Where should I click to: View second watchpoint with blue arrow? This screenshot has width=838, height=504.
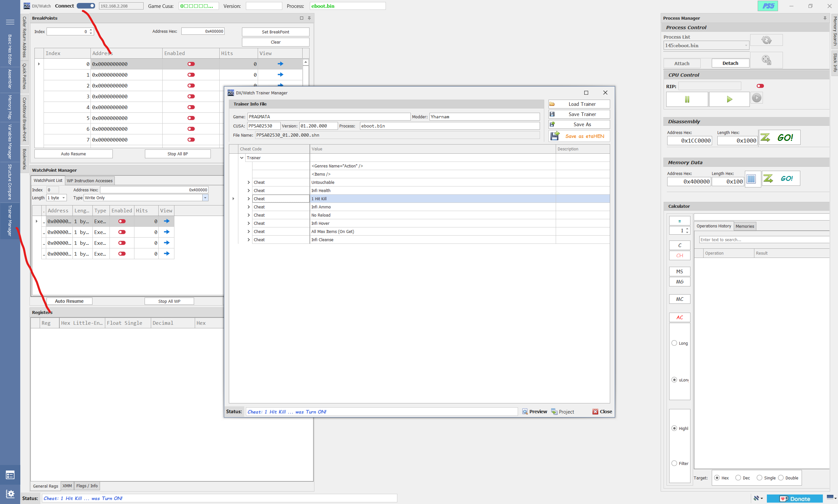click(x=167, y=232)
